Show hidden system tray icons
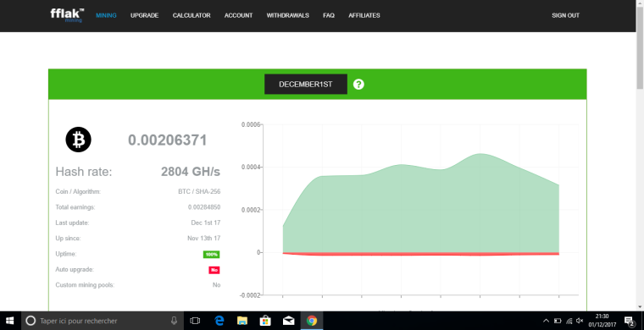 546,321
